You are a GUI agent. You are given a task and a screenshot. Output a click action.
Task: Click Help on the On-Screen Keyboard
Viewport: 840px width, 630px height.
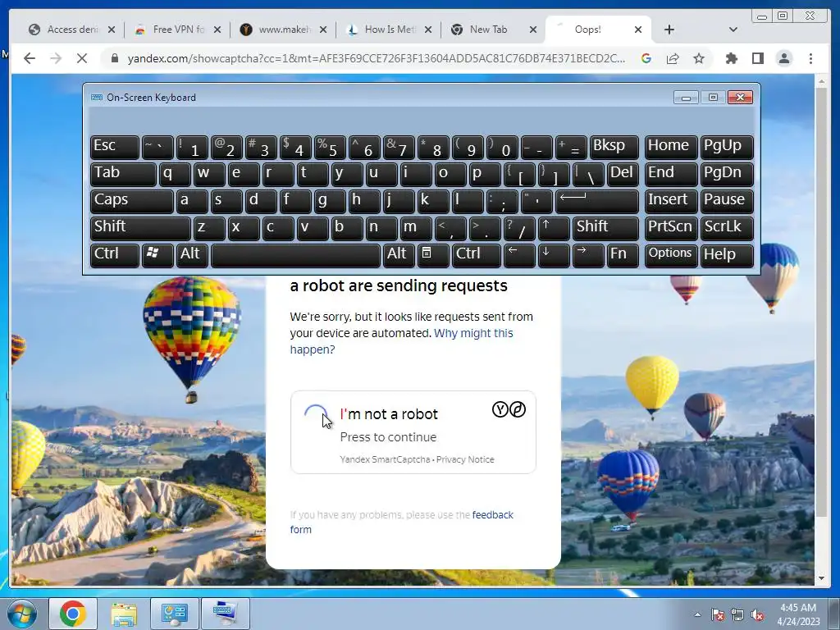pyautogui.click(x=727, y=255)
